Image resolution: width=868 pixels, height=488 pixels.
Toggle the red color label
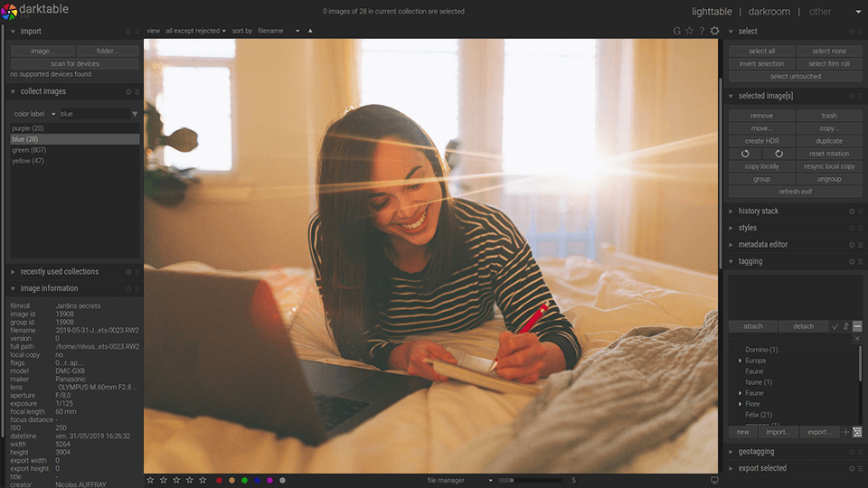[x=219, y=480]
